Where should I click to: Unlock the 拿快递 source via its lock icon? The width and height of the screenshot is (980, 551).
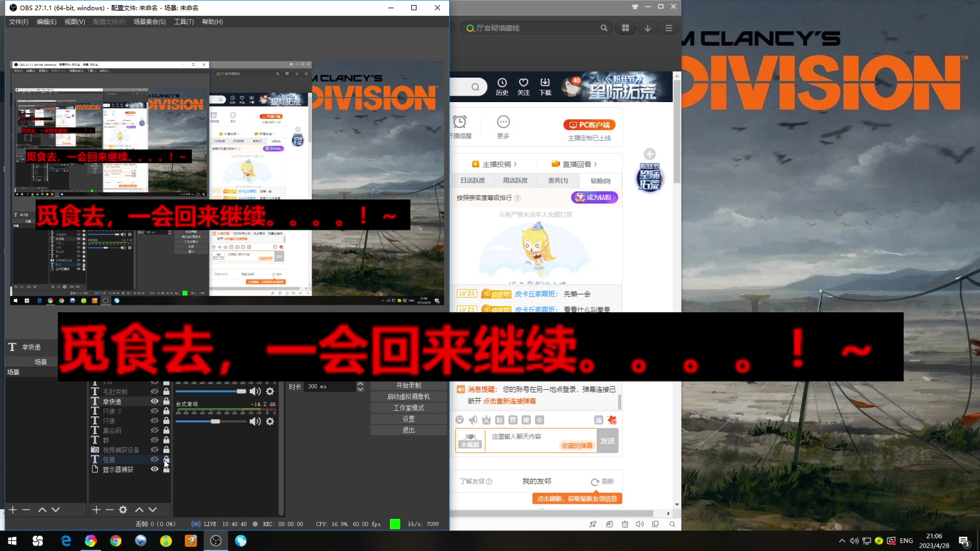[x=166, y=402]
